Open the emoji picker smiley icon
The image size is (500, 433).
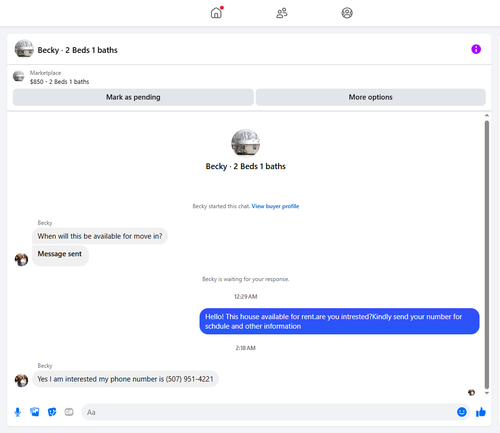(x=462, y=412)
